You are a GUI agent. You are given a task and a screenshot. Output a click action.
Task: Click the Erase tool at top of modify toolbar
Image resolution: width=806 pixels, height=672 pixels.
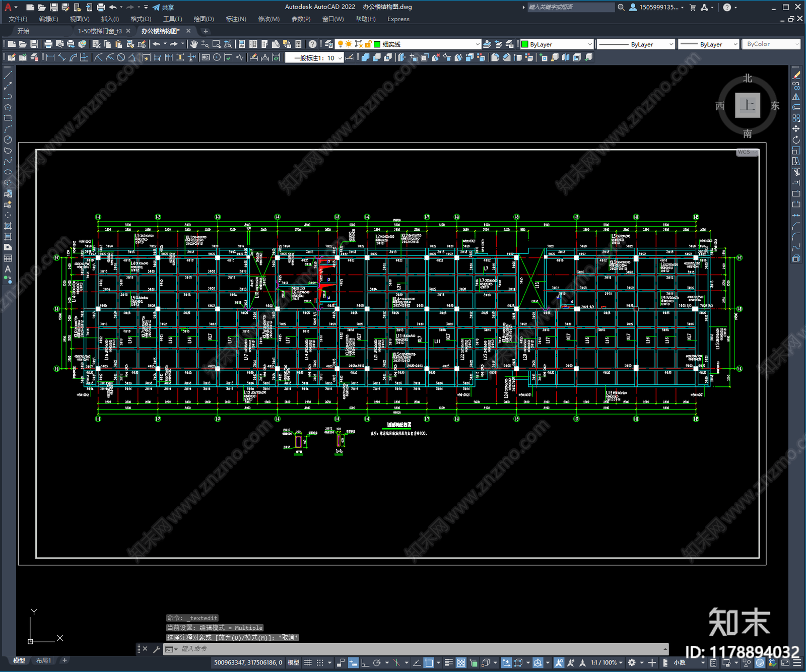coord(796,75)
